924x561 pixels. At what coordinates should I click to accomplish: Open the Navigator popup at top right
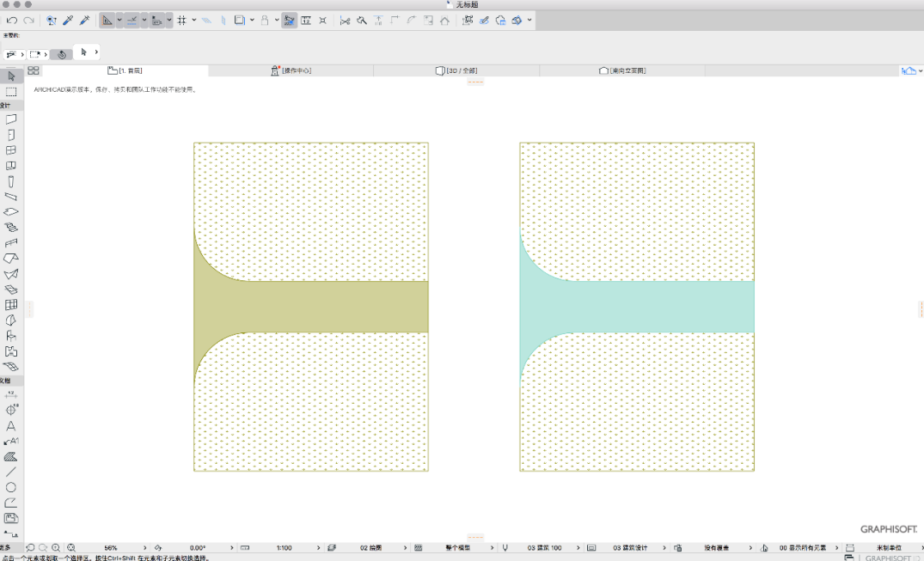coord(912,70)
